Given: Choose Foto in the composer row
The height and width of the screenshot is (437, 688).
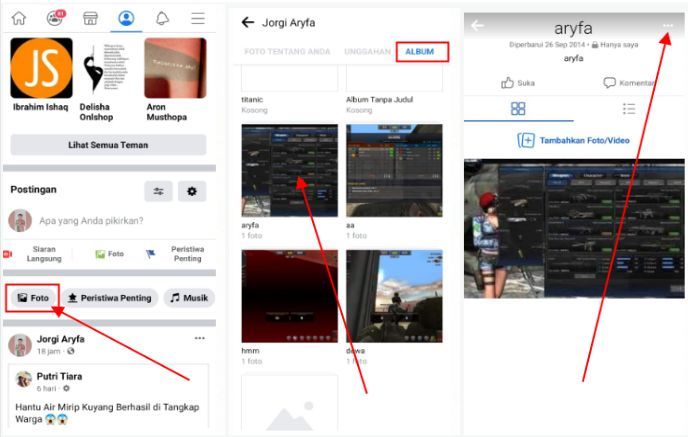Looking at the screenshot, I should [x=110, y=254].
